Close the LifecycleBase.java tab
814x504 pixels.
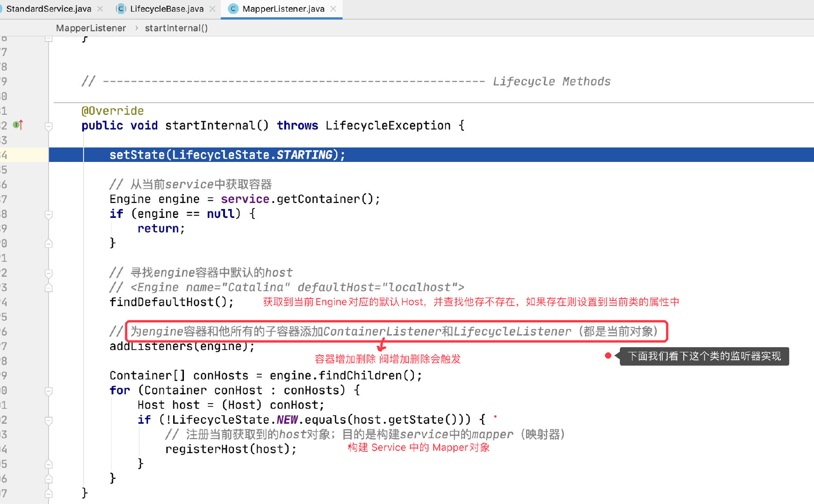[x=212, y=9]
